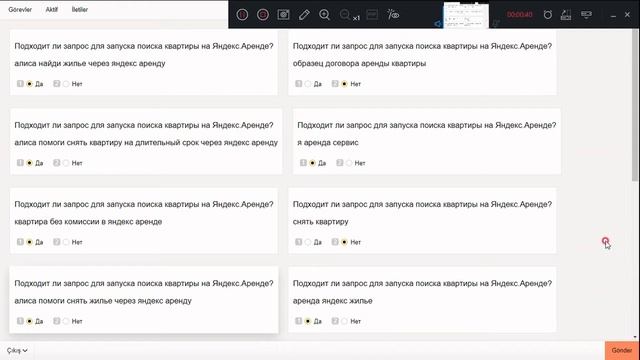The width and height of the screenshot is (640, 360).
Task: Mark Нет for 'я аренда сервис'
Action: [x=349, y=163]
